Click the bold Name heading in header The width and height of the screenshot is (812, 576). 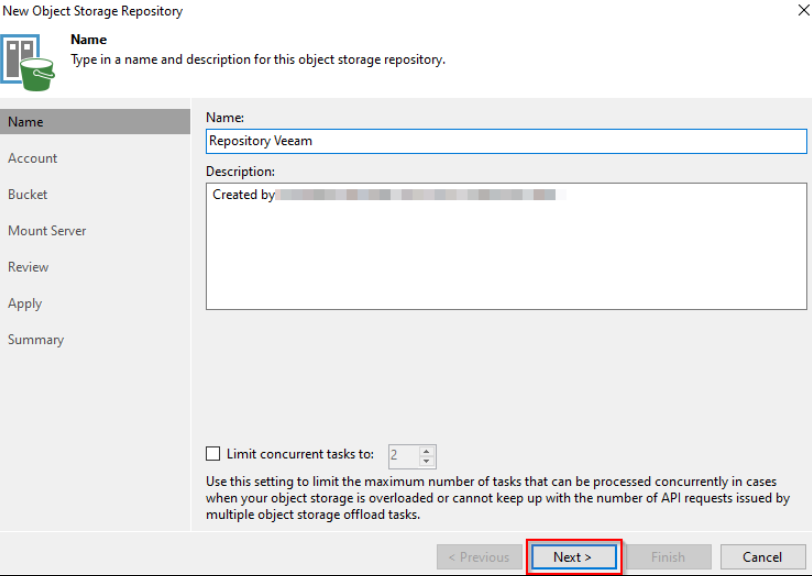[x=88, y=40]
